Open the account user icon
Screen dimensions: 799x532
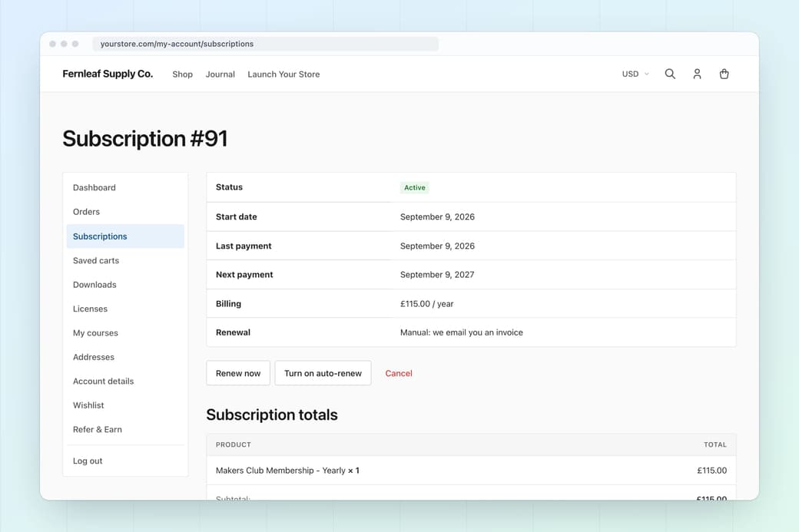(697, 74)
